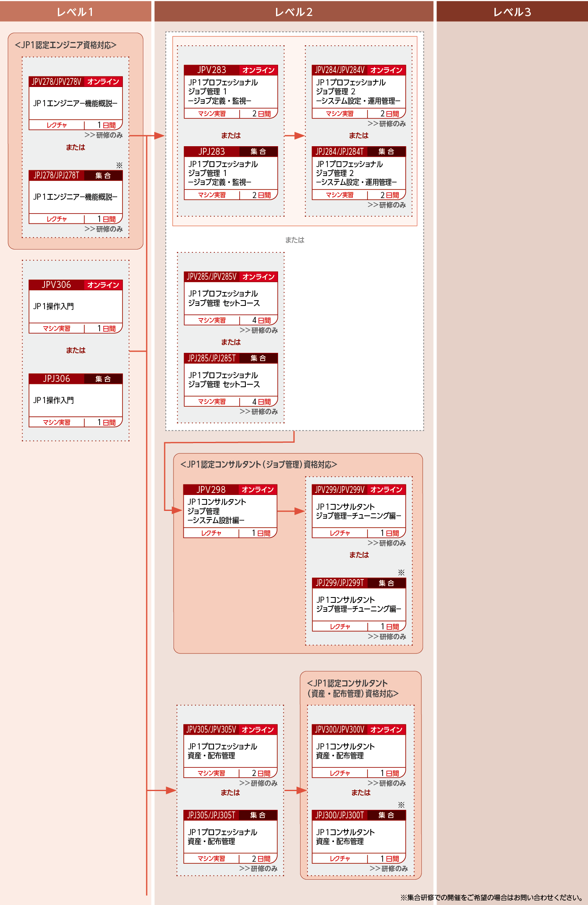Open the JPV278/JPV278V online course card
This screenshot has width=588, height=905.
pos(76,103)
